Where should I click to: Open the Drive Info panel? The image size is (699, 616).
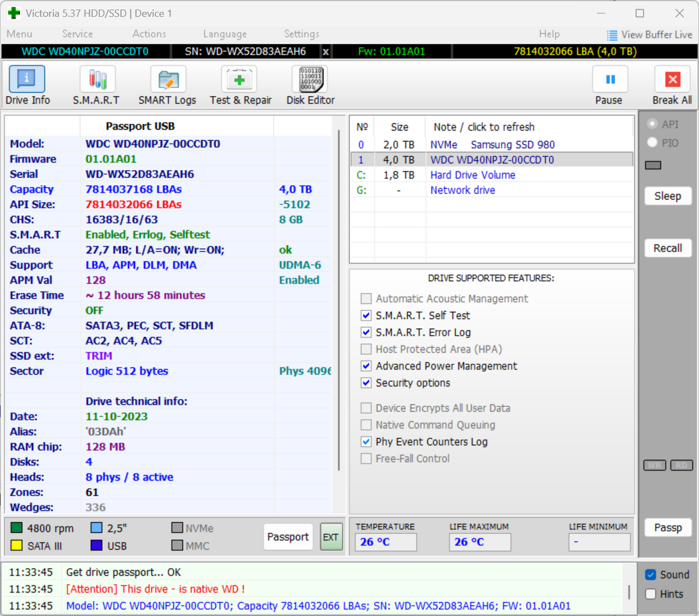click(x=27, y=86)
